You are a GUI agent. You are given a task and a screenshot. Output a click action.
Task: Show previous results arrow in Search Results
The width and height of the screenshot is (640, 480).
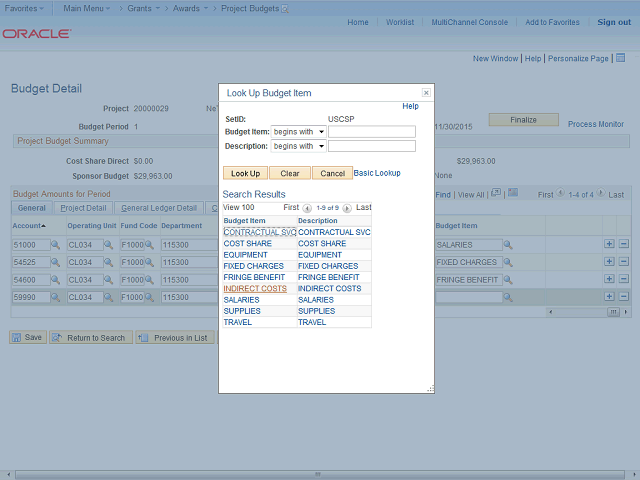coord(307,208)
